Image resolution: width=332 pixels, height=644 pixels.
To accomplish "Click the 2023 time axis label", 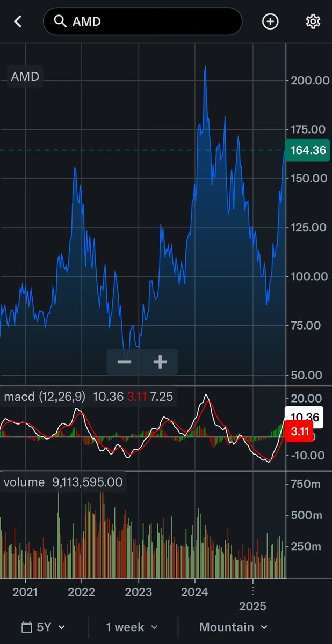I will [x=138, y=591].
